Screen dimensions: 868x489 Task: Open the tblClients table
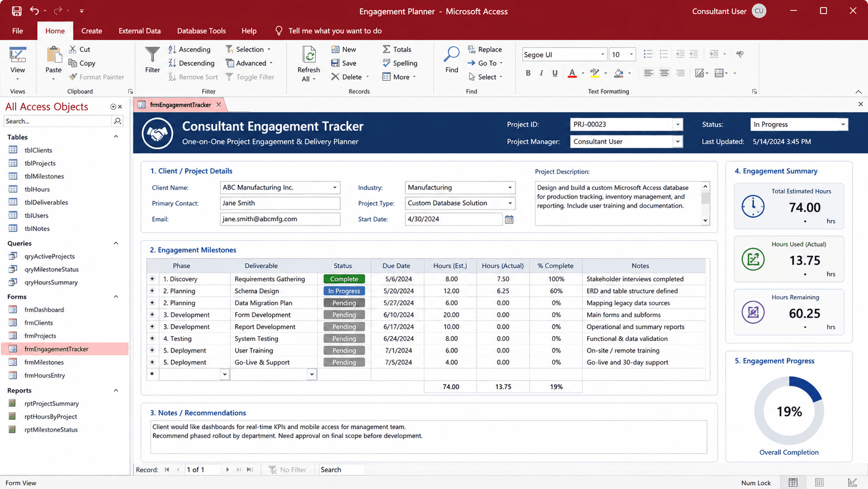point(38,150)
